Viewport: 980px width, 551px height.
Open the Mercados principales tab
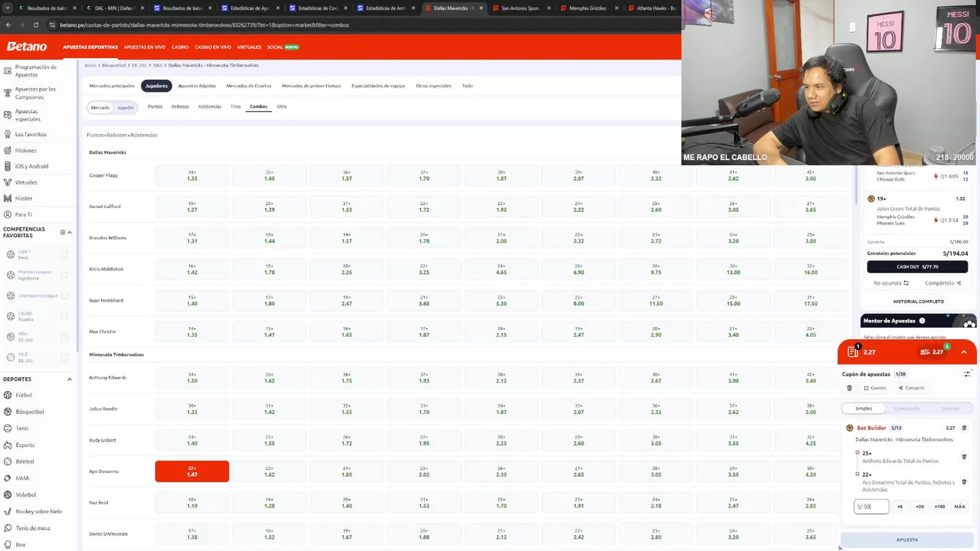tap(112, 86)
